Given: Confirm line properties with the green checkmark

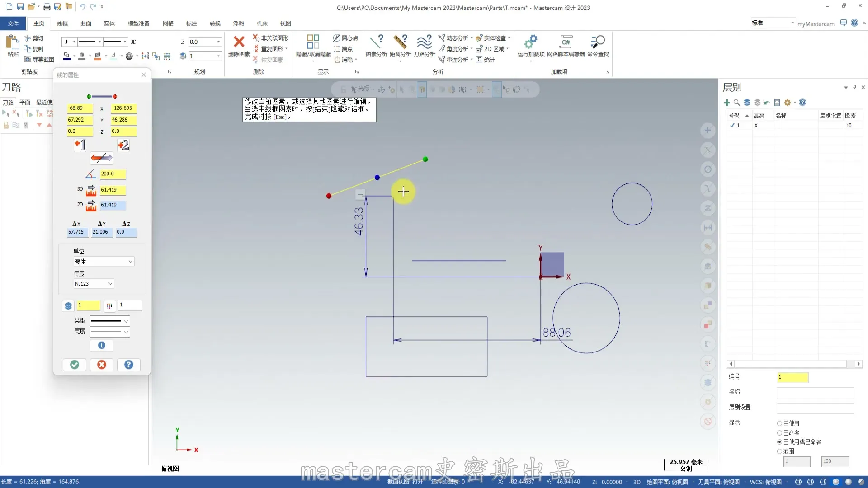Looking at the screenshot, I should point(75,365).
